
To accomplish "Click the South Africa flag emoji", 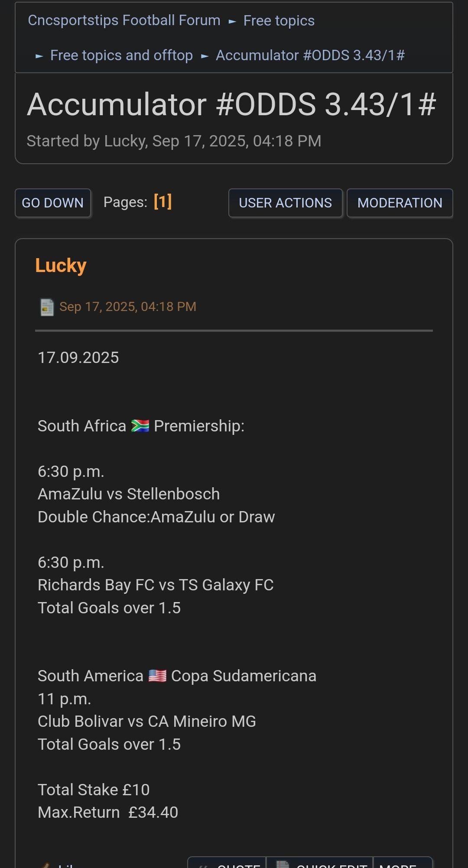I will coord(140,426).
